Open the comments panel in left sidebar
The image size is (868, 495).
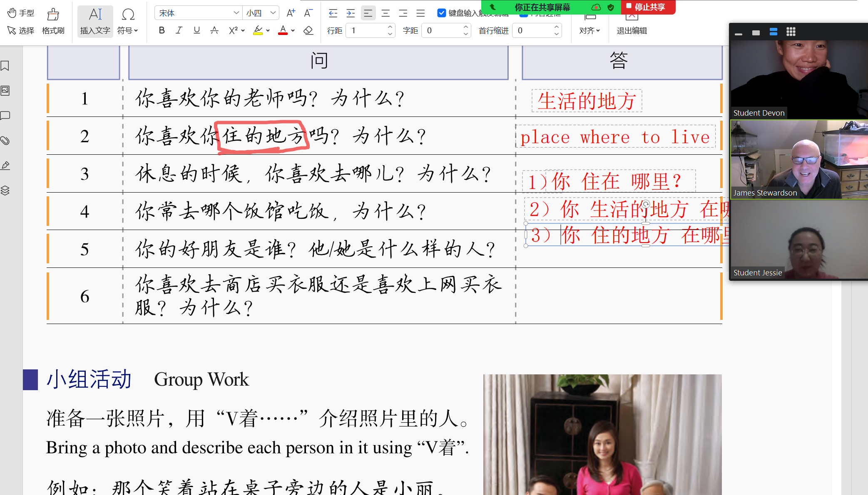tap(5, 116)
